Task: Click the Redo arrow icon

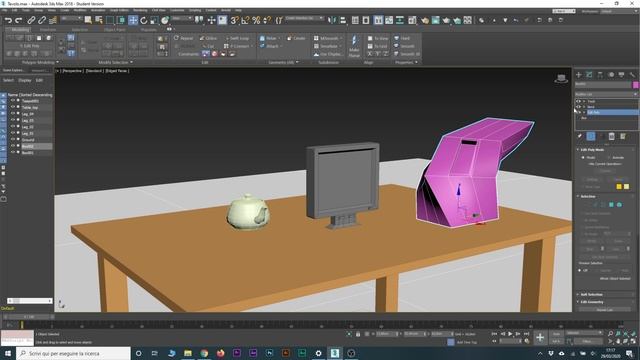Action: click(x=19, y=20)
